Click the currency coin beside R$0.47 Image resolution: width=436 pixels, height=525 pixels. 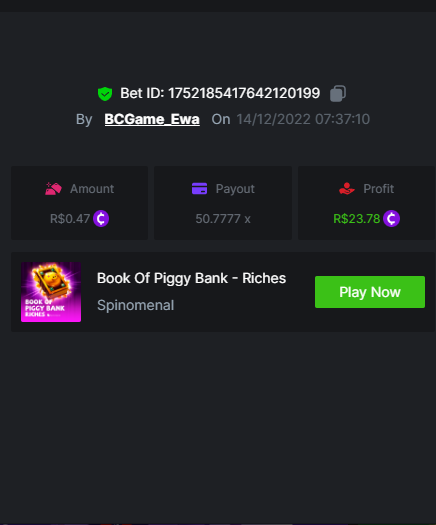[x=101, y=219]
